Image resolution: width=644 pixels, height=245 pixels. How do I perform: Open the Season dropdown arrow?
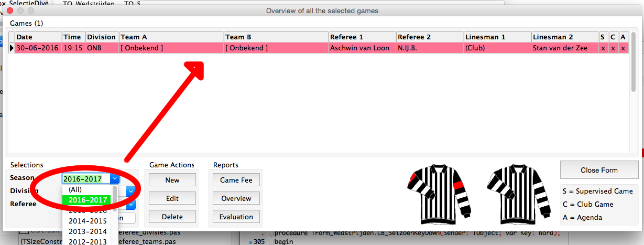pyautogui.click(x=115, y=179)
